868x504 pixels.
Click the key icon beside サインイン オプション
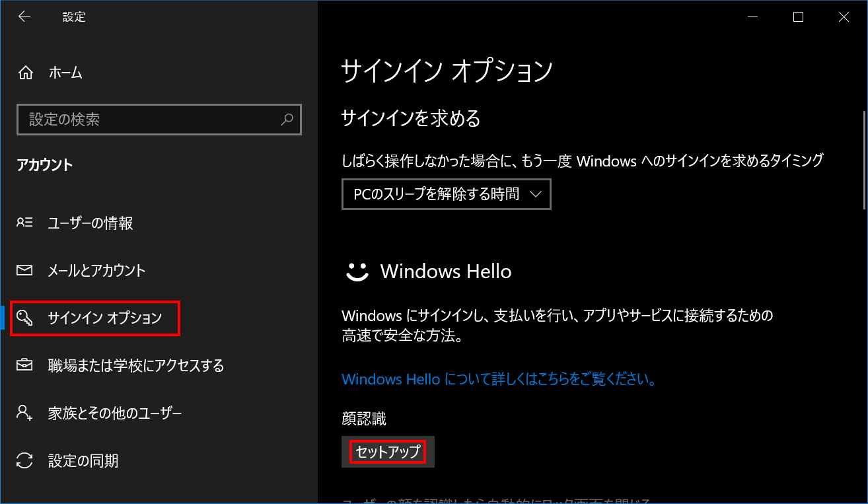25,318
